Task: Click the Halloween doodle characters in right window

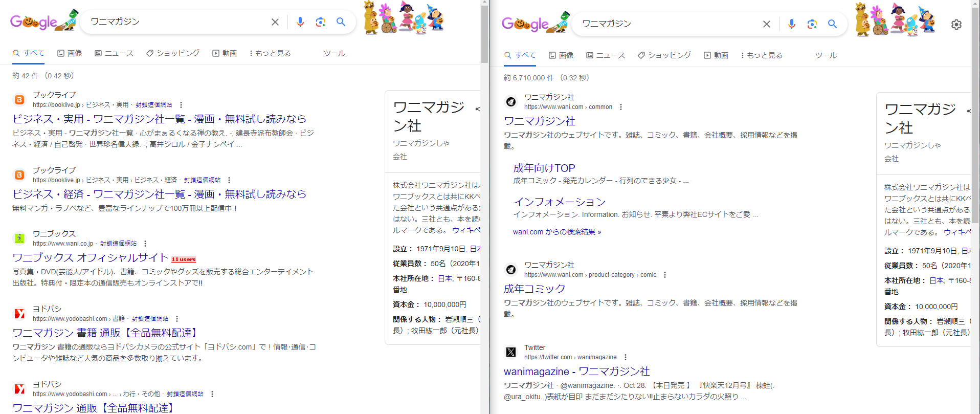Action: 895,20
